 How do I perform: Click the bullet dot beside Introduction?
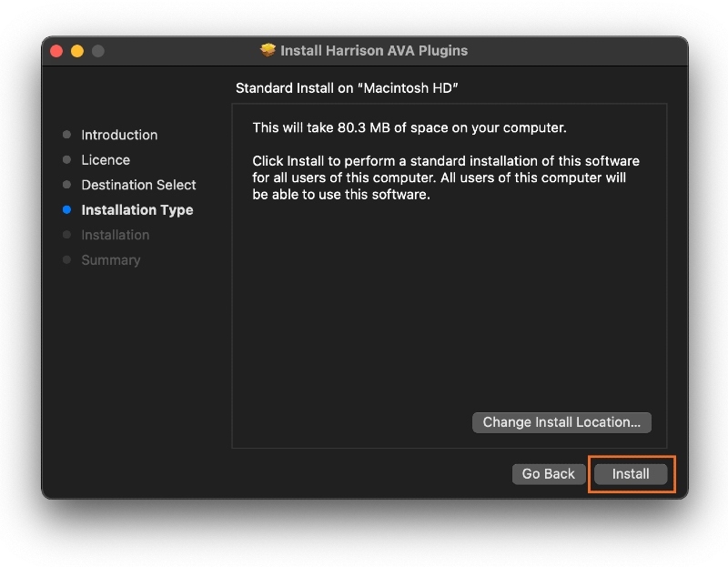click(x=66, y=135)
